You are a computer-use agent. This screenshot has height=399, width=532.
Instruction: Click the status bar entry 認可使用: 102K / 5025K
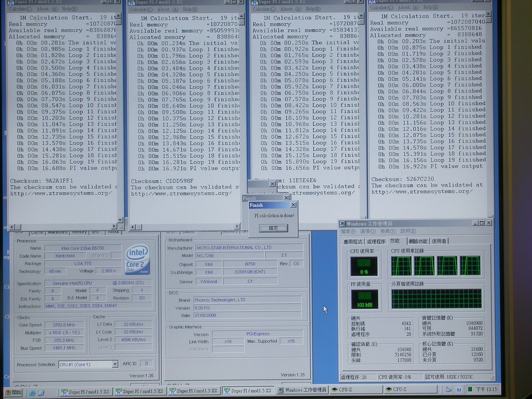pos(458,377)
